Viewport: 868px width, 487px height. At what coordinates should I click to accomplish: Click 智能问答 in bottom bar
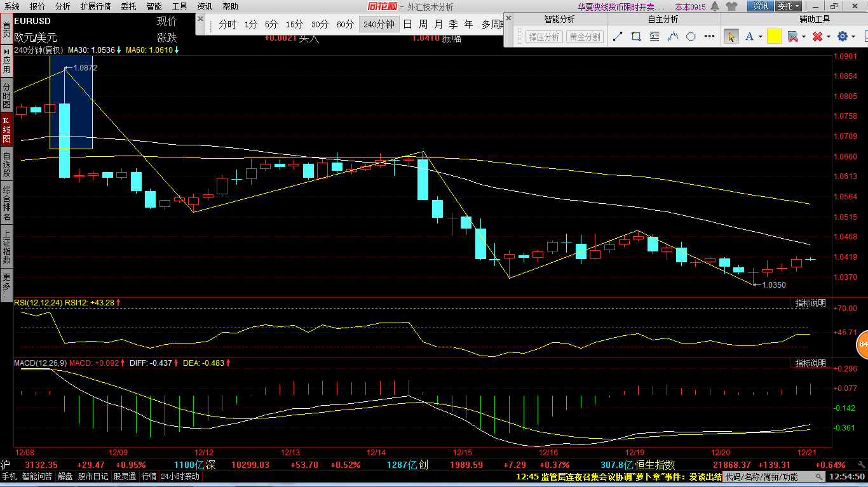pyautogui.click(x=37, y=476)
